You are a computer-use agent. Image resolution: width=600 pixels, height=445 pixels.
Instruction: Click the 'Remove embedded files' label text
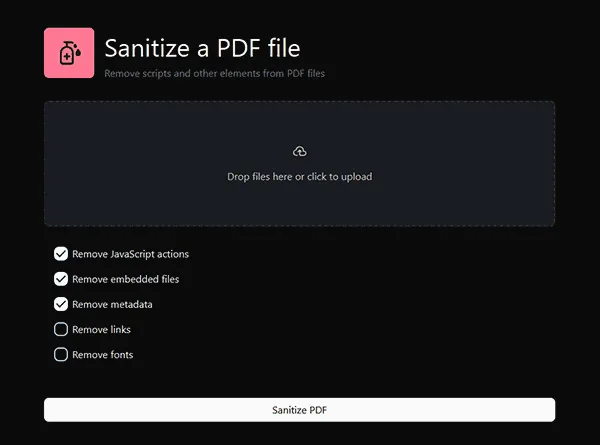[x=126, y=279]
